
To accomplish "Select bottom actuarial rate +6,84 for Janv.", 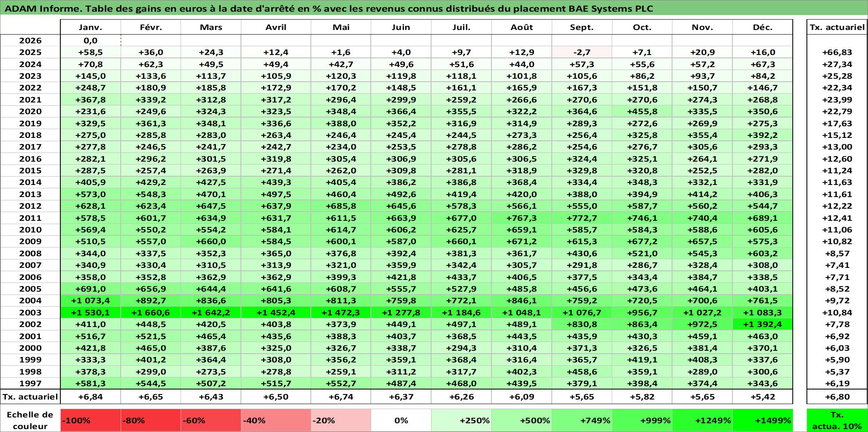I will coord(91,397).
